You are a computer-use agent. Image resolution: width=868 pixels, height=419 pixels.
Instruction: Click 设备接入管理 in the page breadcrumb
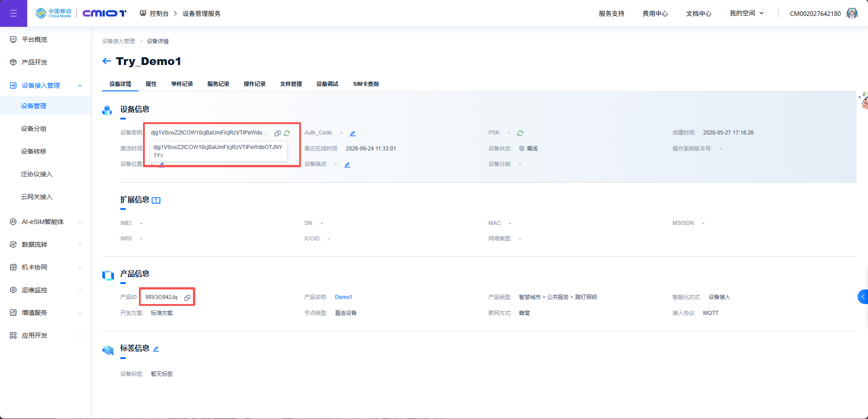tap(118, 41)
